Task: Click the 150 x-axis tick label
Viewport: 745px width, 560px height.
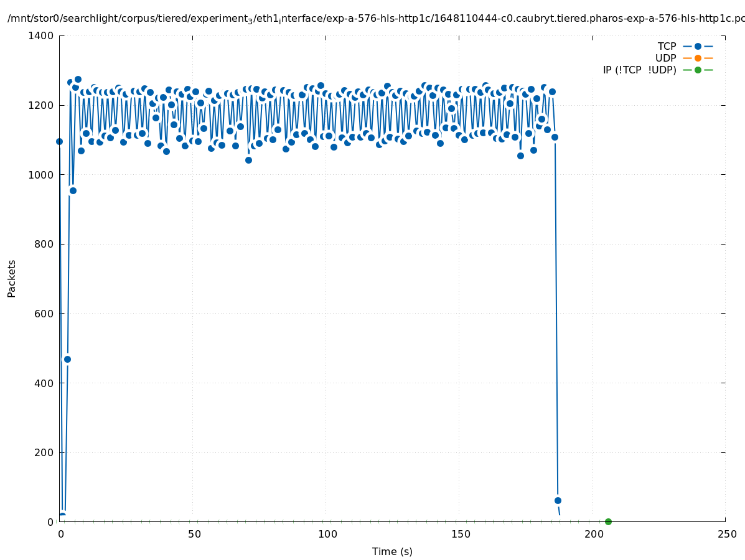Action: [460, 534]
